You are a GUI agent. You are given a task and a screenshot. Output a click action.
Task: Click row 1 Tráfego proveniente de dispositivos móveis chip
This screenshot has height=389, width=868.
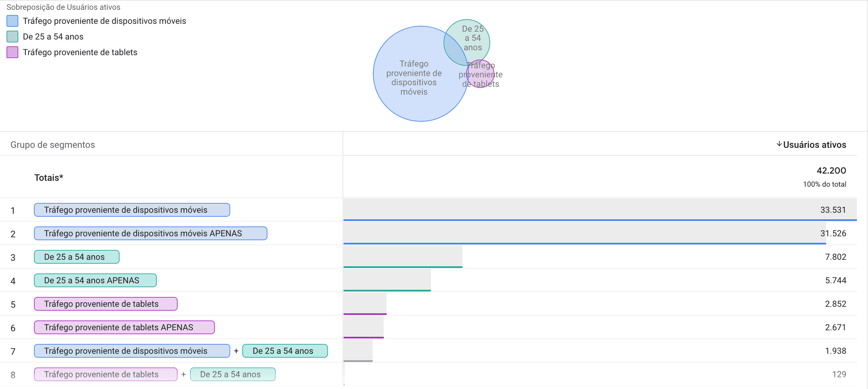click(x=132, y=210)
